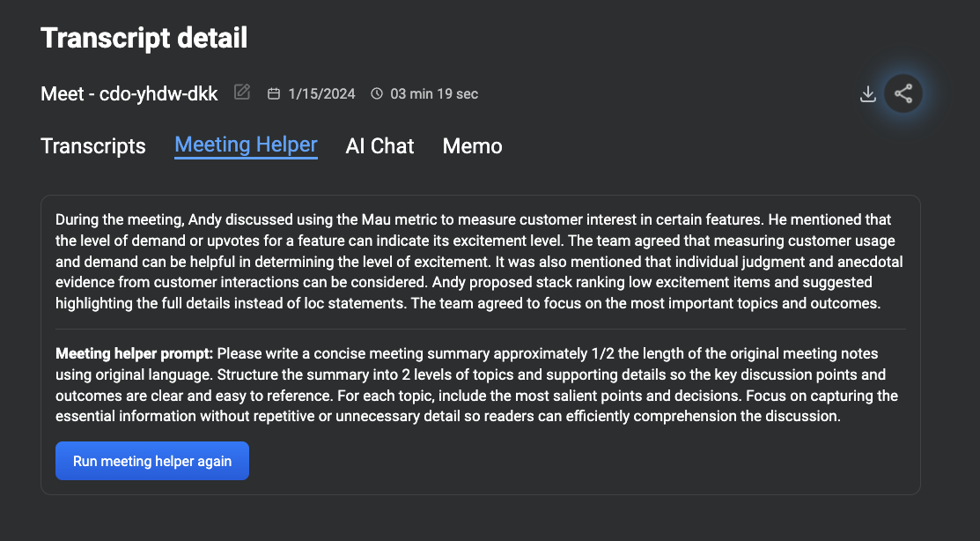Open the AI Chat tab
The width and height of the screenshot is (980, 541).
point(379,146)
